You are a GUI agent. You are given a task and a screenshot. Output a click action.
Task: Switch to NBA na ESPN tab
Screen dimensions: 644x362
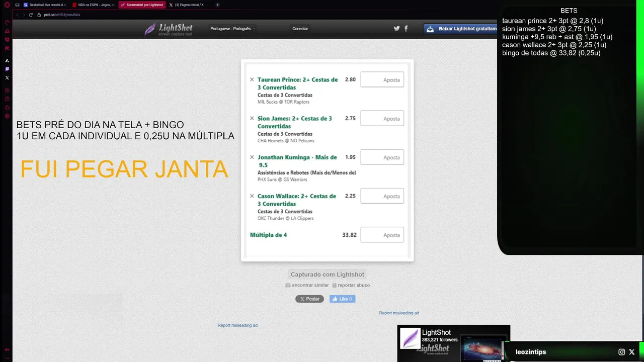coord(94,5)
